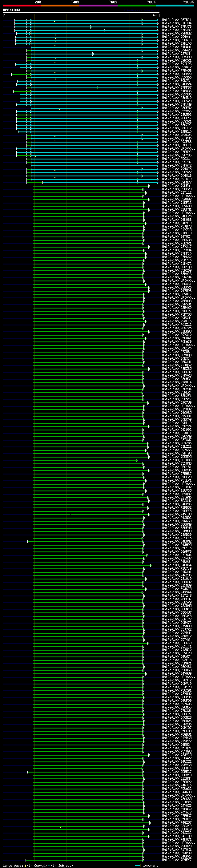Select hit label UniRef100_B9DGT0
Viewport: 197px width, 868px height.
pos(176,40)
